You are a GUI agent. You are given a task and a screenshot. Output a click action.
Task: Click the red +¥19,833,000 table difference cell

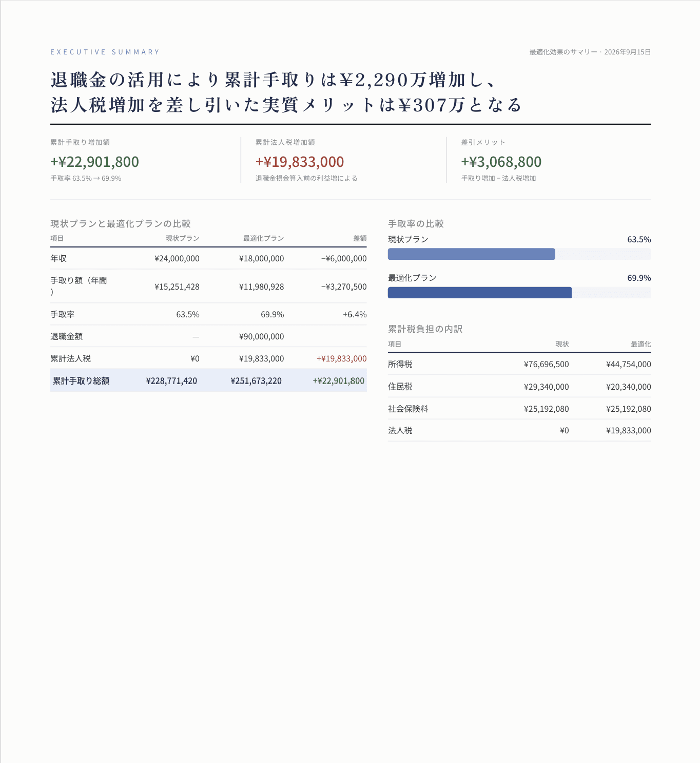click(342, 358)
